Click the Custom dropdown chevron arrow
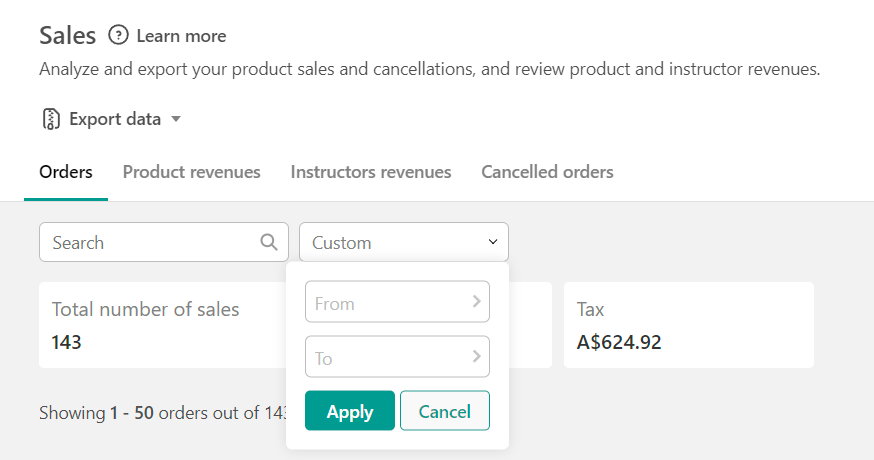 click(492, 242)
